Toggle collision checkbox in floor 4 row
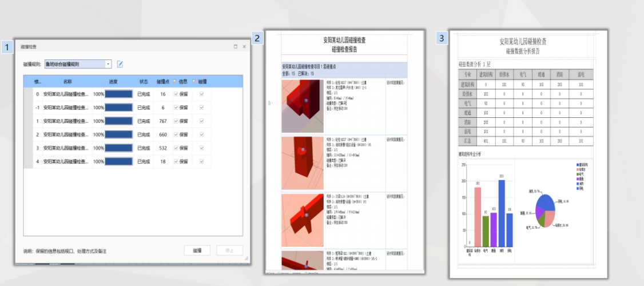Image resolution: width=644 pixels, height=286 pixels. [202, 161]
